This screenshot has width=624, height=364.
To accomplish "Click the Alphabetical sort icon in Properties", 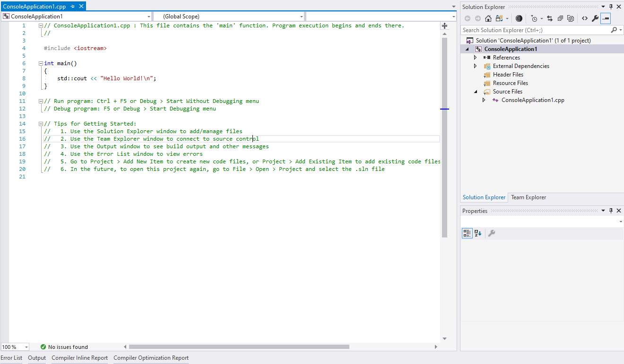I will [478, 233].
